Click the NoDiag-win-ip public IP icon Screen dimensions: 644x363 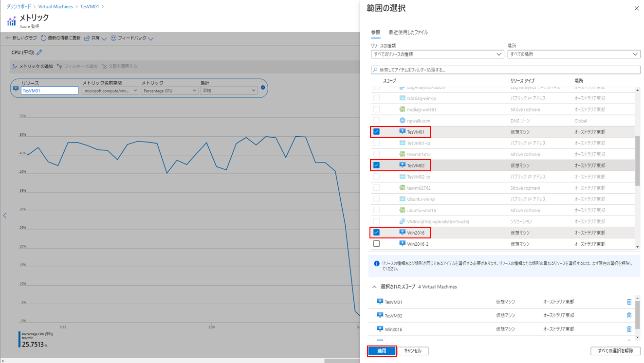pos(402,98)
